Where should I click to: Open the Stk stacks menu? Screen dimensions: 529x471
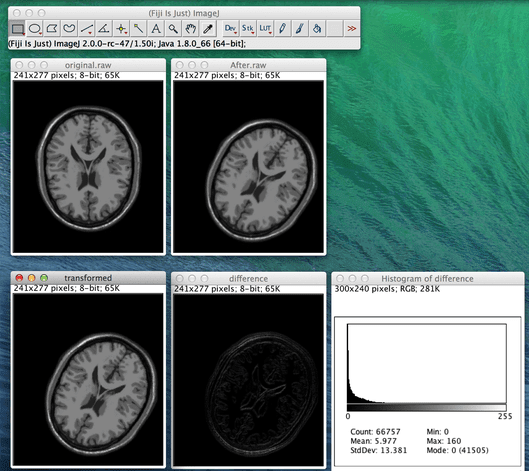248,29
